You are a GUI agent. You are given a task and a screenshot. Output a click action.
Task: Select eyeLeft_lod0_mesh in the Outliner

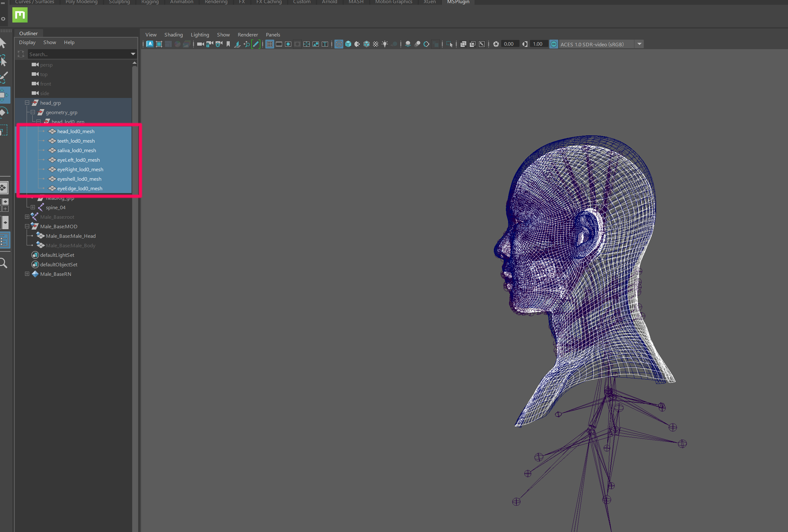[78, 160]
